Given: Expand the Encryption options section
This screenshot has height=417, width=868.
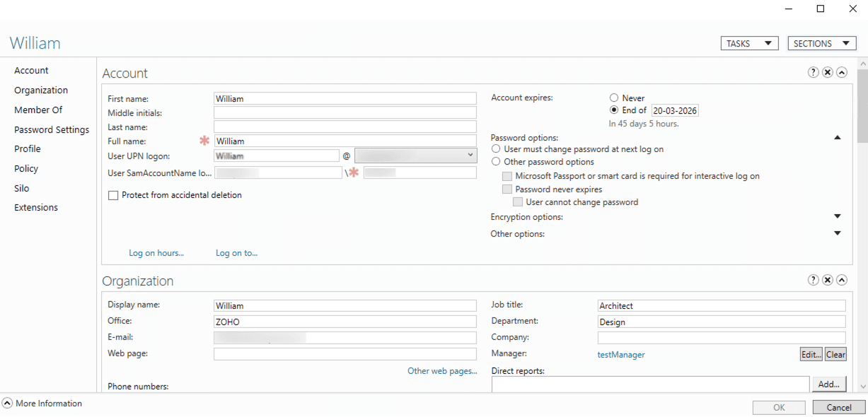Looking at the screenshot, I should 837,216.
